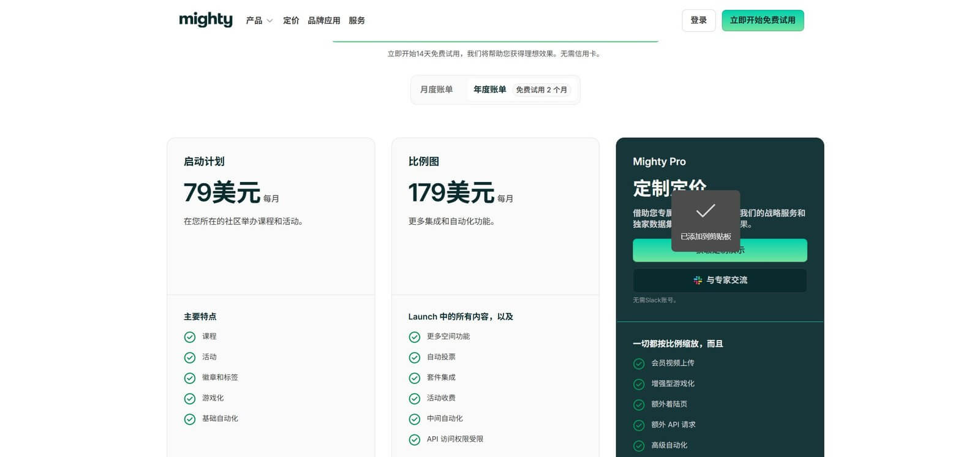Click check icon beside 中间自动化
Screen dimensions: 980x457
[x=415, y=419]
